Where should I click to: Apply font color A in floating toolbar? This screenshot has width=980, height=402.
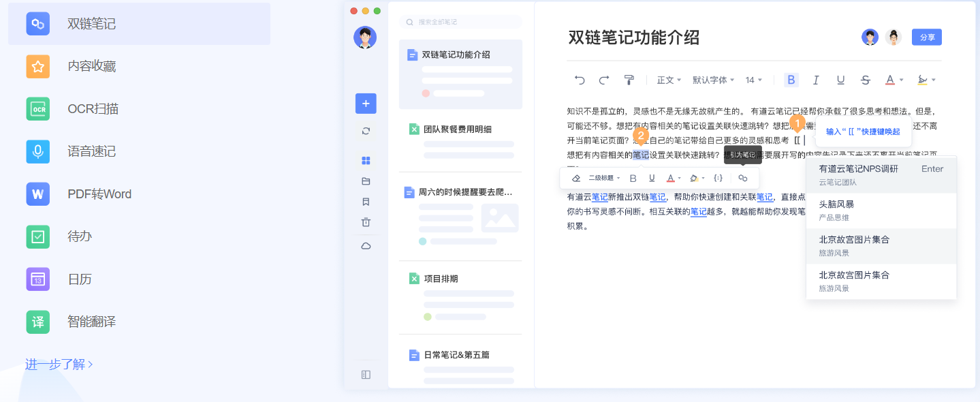coord(670,178)
